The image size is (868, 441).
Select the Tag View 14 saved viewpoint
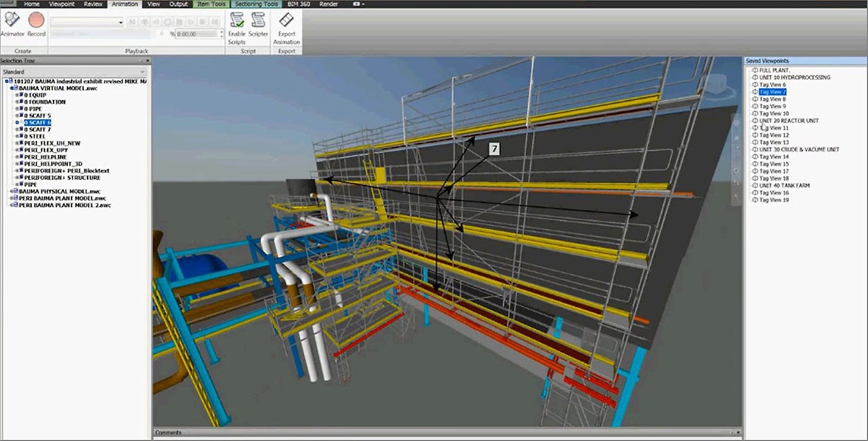click(774, 157)
